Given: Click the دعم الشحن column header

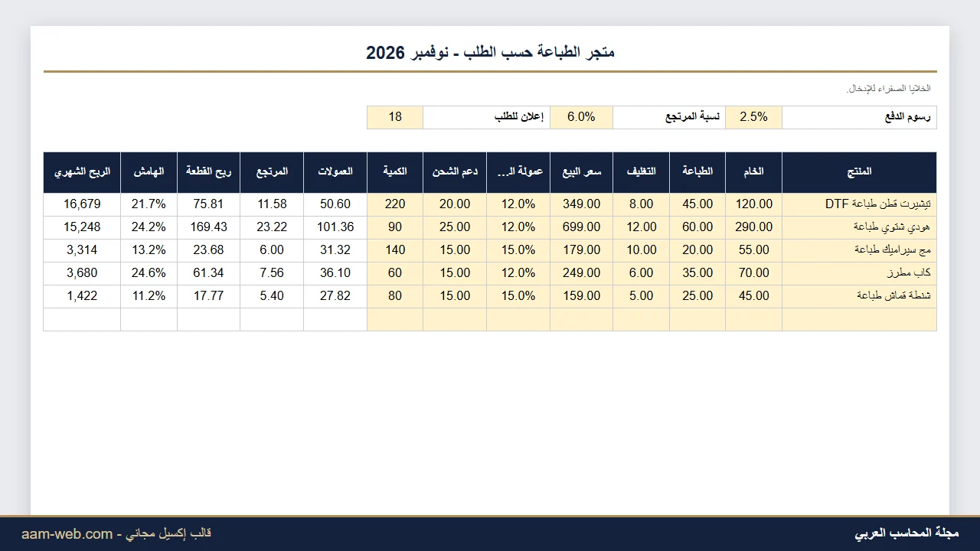Looking at the screenshot, I should pos(455,172).
